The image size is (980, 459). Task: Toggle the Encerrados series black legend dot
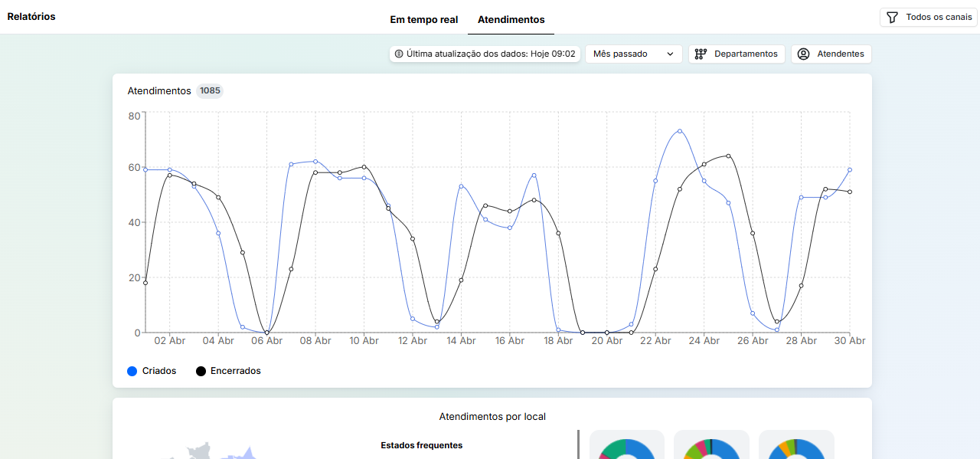[x=201, y=372]
